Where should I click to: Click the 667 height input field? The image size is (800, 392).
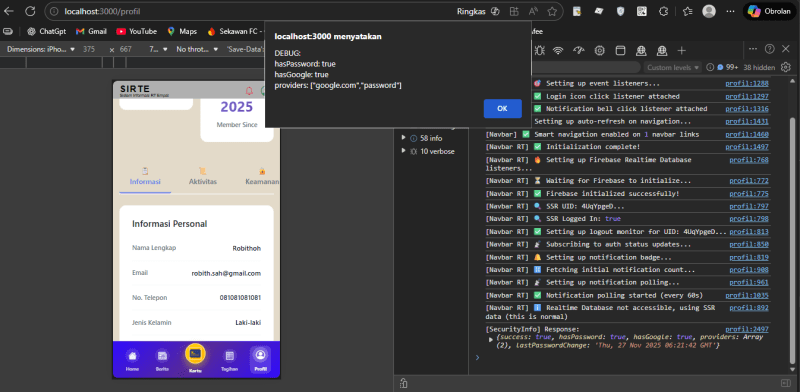[x=126, y=50]
